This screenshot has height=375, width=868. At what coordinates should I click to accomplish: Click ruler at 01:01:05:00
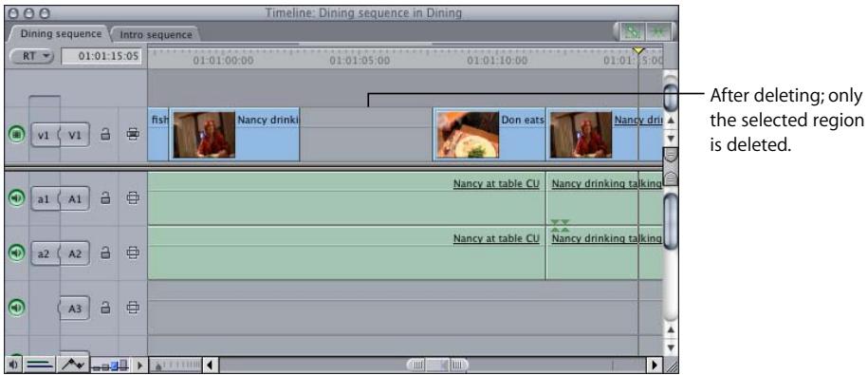point(360,61)
